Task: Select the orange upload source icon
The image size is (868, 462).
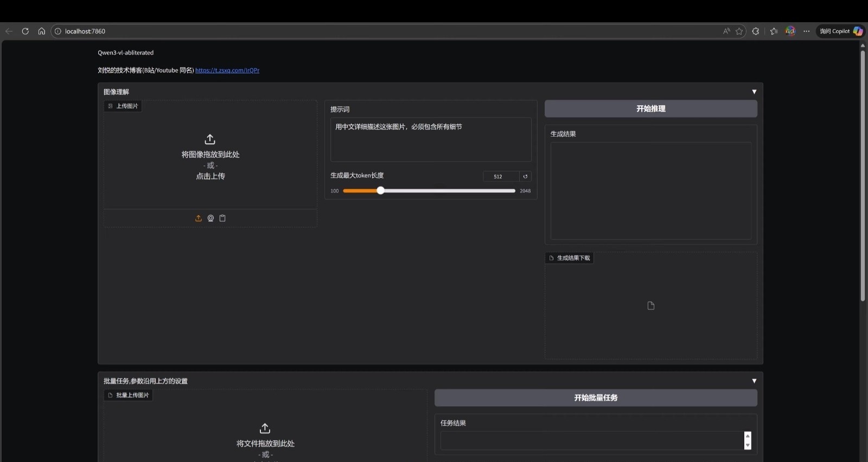Action: point(199,218)
